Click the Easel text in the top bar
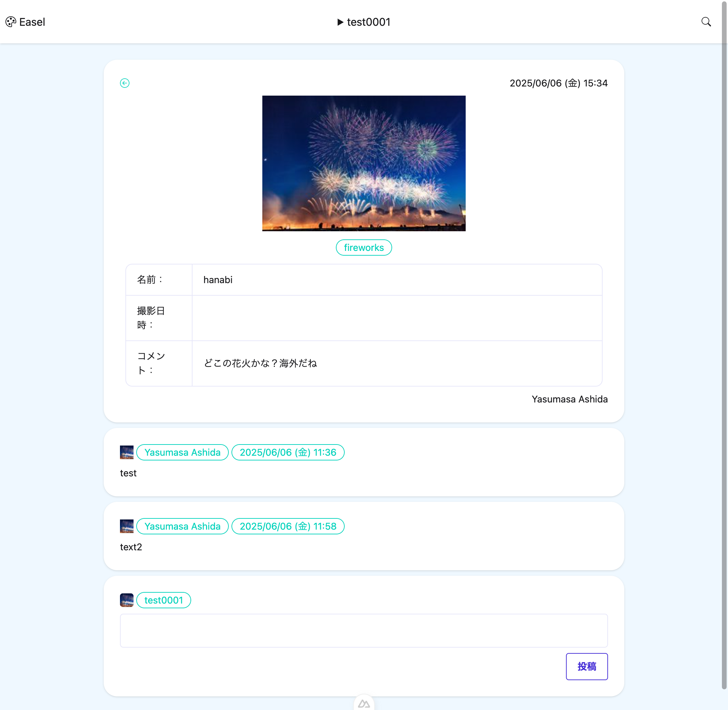Viewport: 728px width, 710px height. [32, 22]
